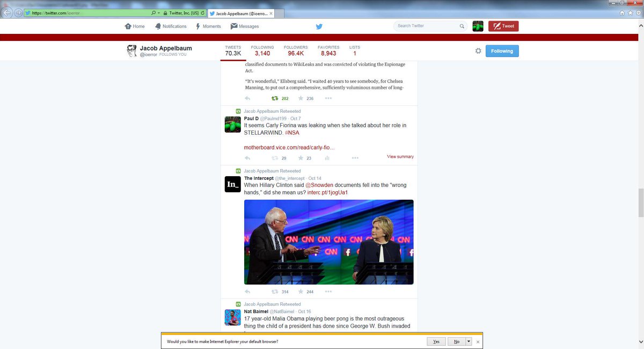Screen dimensions: 644x349
Task: Open the IE favorites star
Action: click(630, 12)
